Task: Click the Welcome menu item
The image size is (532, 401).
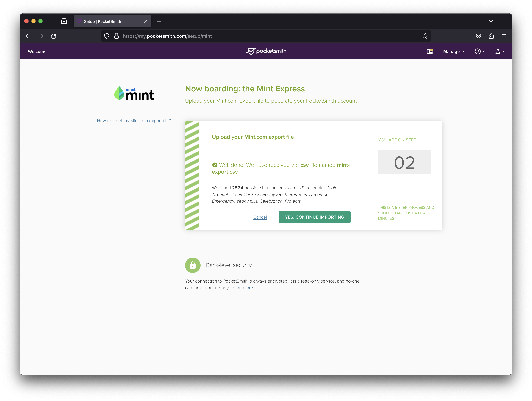Action: (x=37, y=51)
